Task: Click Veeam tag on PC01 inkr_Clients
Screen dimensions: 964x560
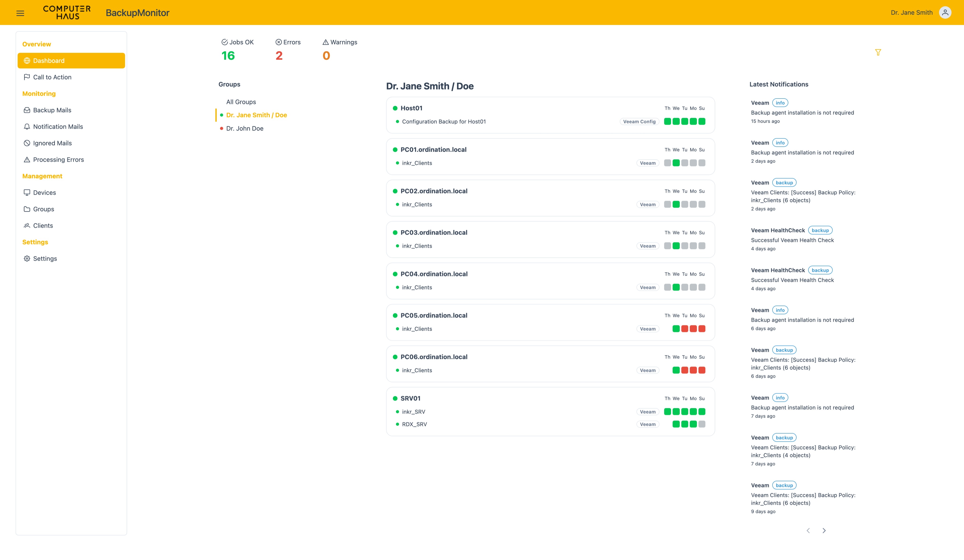Action: point(648,163)
